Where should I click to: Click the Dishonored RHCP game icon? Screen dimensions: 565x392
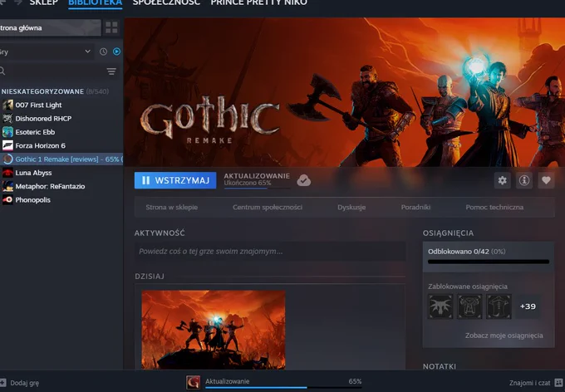[7, 119]
